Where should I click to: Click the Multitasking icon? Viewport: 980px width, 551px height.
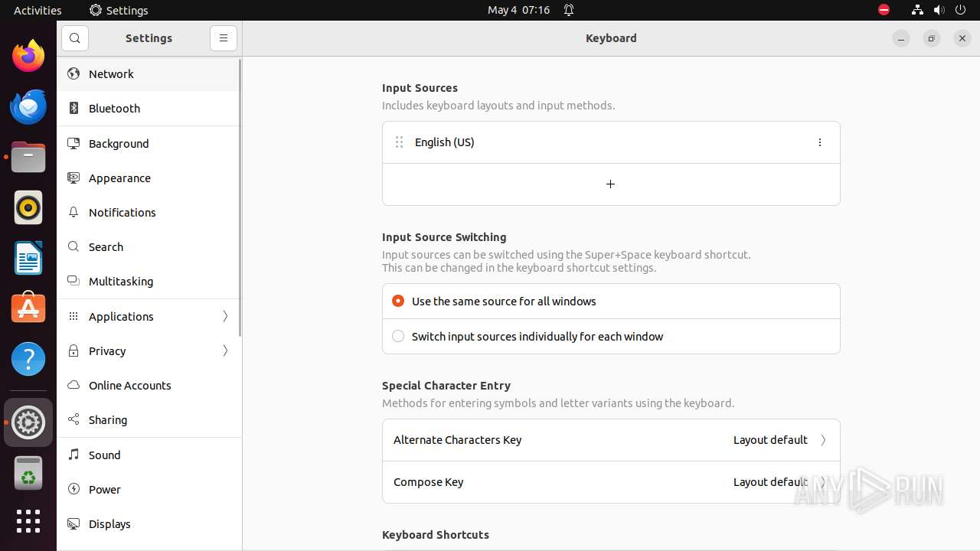point(73,281)
